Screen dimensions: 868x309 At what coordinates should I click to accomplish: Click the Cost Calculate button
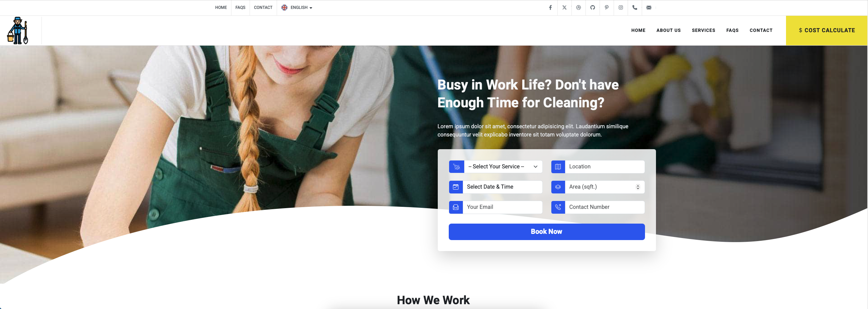point(826,31)
